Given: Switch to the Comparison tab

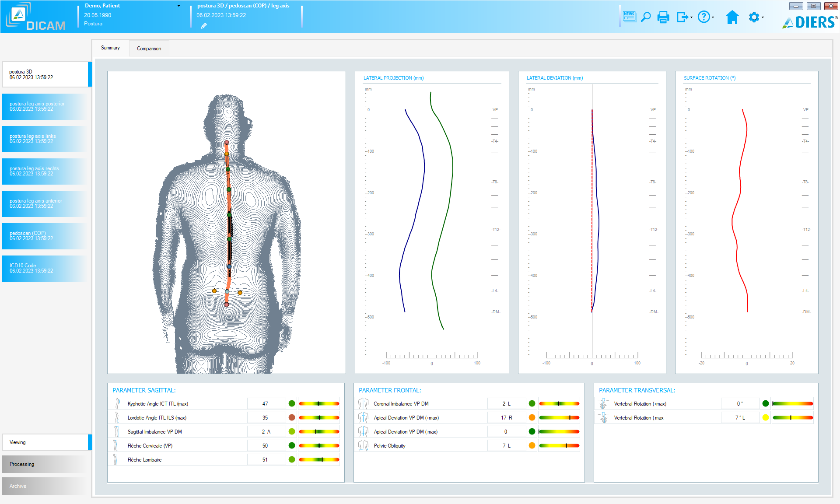Looking at the screenshot, I should (149, 49).
